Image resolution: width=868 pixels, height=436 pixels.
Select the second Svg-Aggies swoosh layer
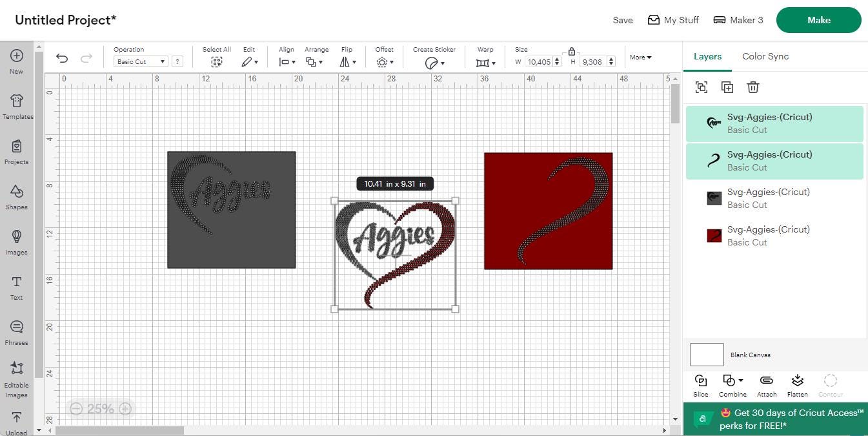[774, 161]
